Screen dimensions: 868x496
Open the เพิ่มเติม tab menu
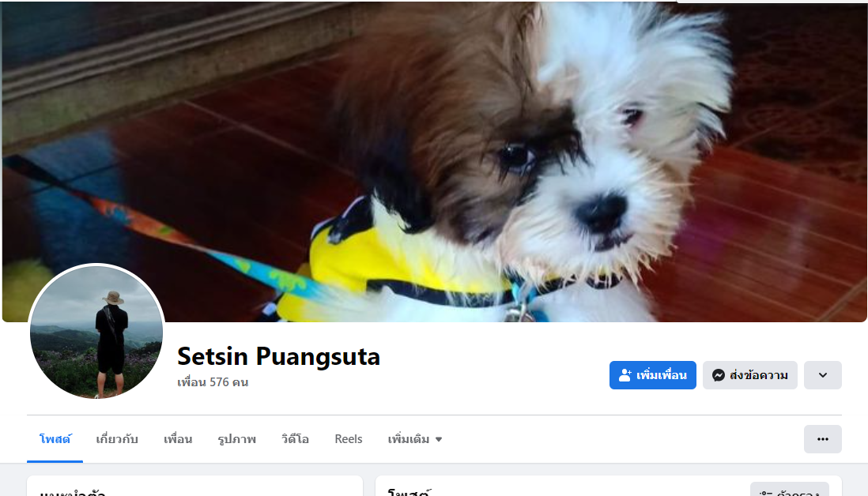414,439
